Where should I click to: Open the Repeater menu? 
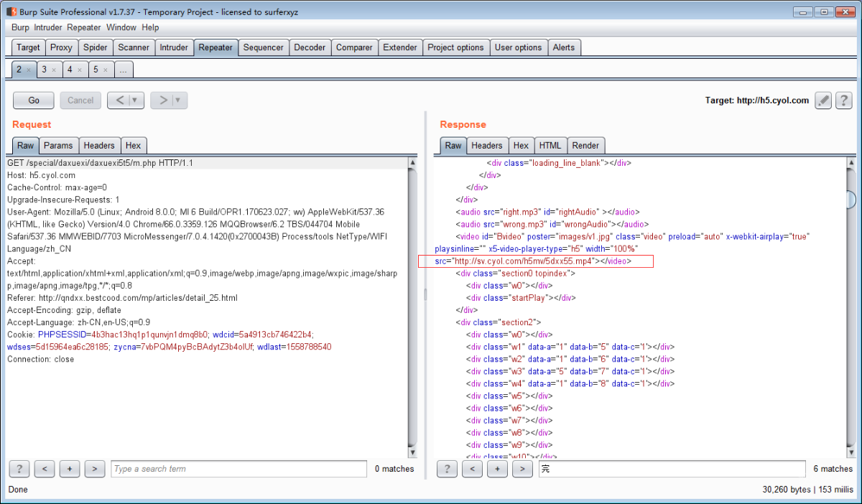coord(84,27)
